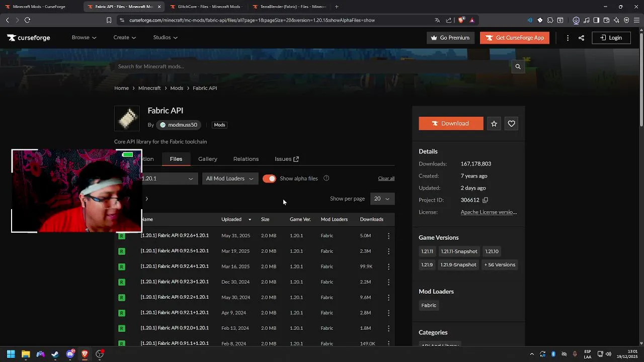Screen dimensions: 644x362
Task: Click Get CurseForge App button
Action: click(514, 38)
